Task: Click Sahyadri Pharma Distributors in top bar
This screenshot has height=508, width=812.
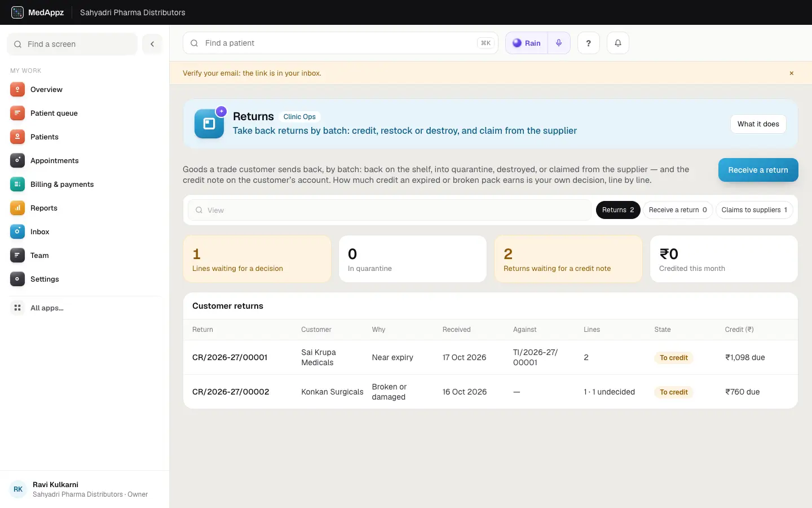Action: coord(133,12)
